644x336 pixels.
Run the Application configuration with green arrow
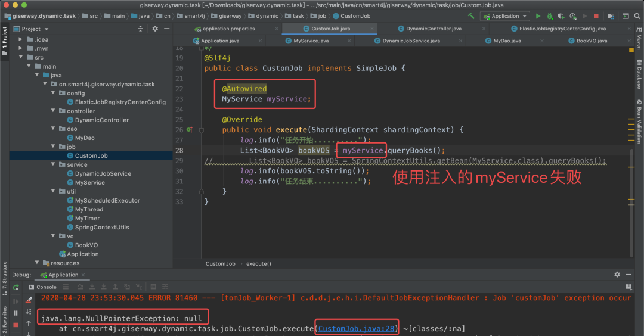(538, 16)
